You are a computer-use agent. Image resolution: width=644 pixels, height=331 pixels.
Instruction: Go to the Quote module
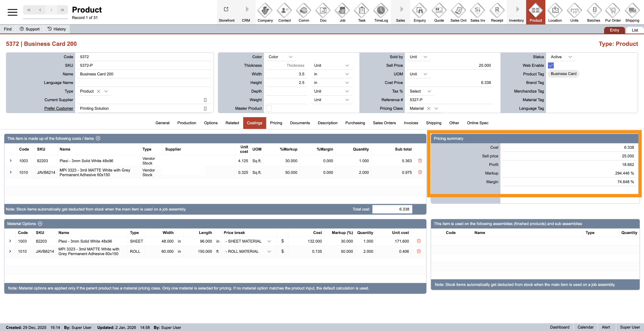tap(439, 11)
